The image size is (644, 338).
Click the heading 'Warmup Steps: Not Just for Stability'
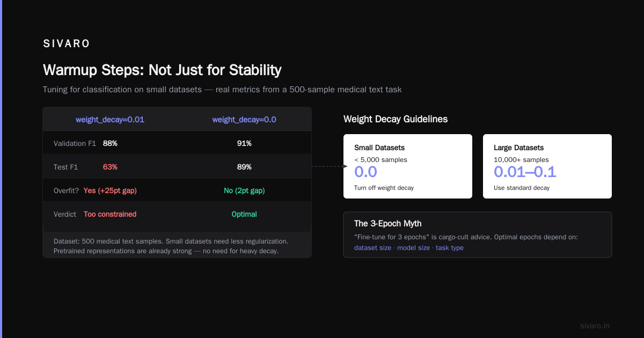point(162,70)
